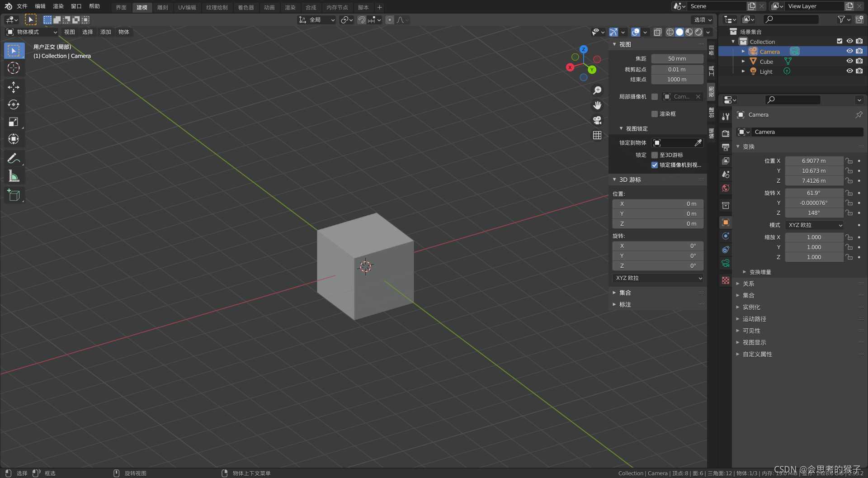Enable lock to 3D cursor checkbox

click(655, 155)
